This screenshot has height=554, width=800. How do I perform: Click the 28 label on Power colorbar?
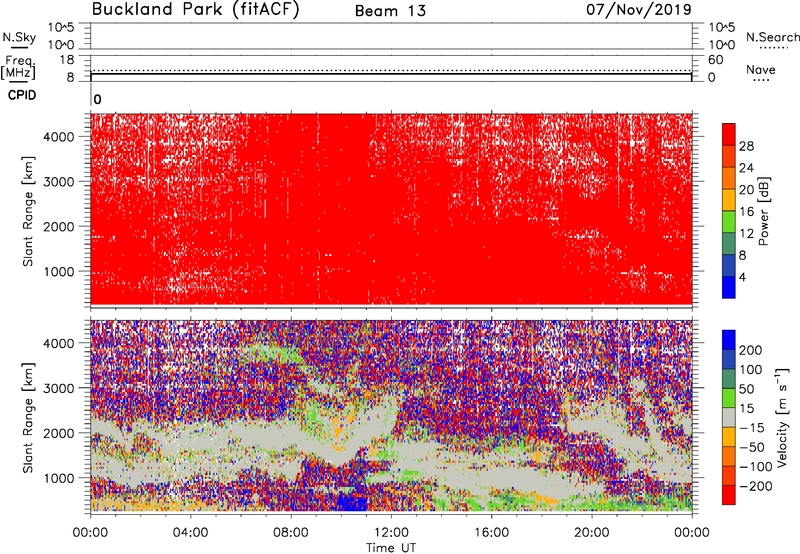746,146
